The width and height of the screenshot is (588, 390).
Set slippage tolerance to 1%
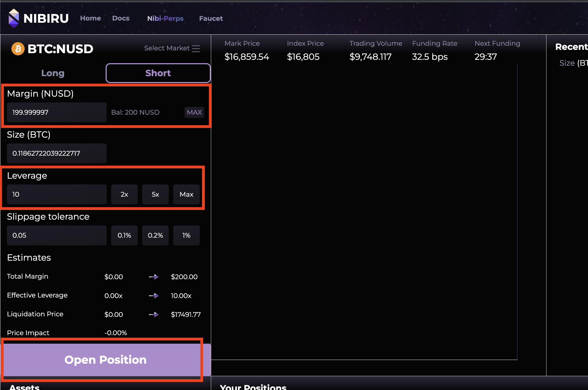tap(186, 235)
